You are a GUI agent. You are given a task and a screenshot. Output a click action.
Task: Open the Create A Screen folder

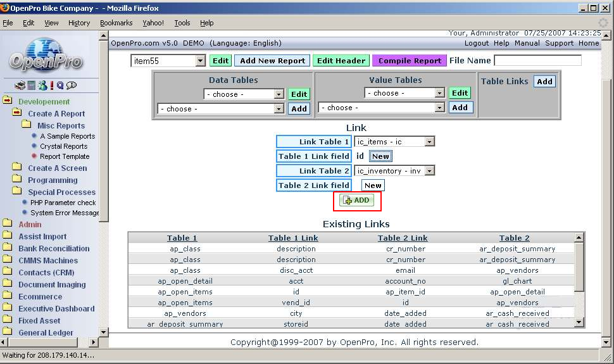[x=57, y=168]
